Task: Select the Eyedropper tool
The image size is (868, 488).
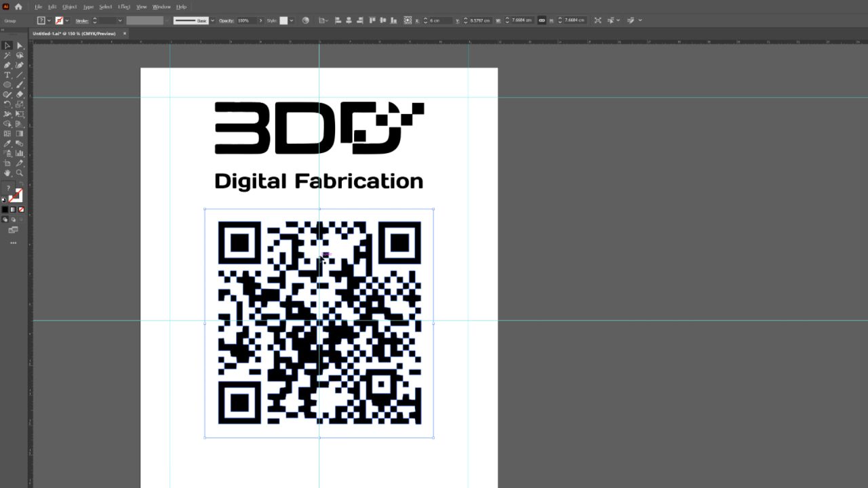Action: click(8, 144)
